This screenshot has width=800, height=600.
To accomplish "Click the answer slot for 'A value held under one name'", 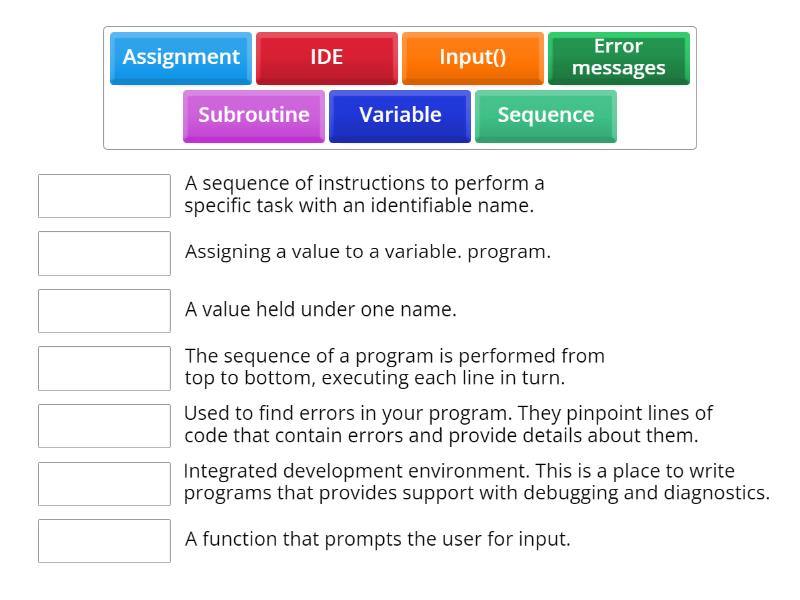I will click(104, 311).
